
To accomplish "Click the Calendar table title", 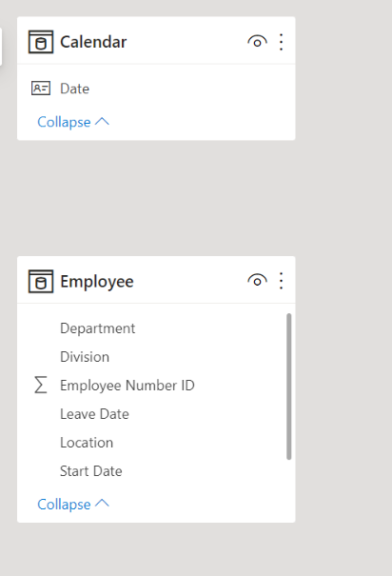I will click(x=93, y=42).
